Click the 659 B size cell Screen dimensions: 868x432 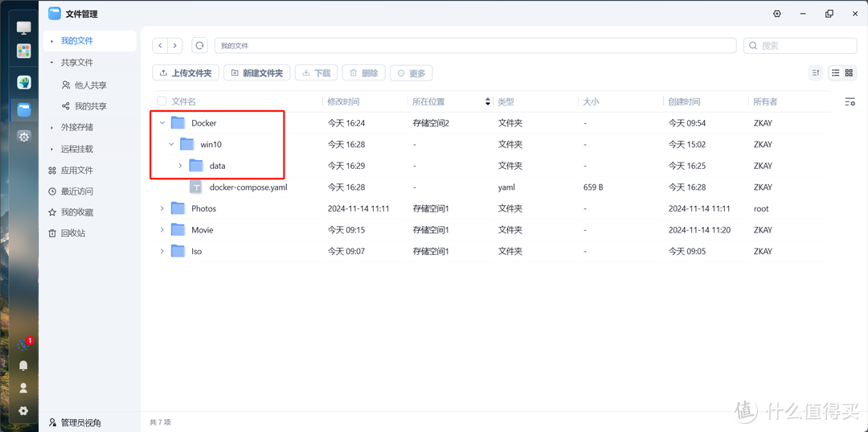coord(593,187)
